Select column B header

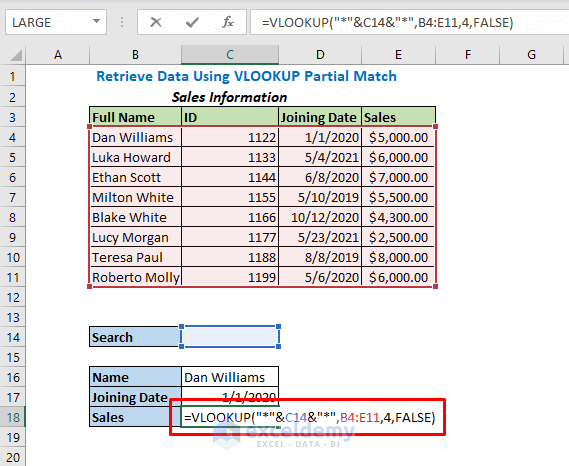135,55
